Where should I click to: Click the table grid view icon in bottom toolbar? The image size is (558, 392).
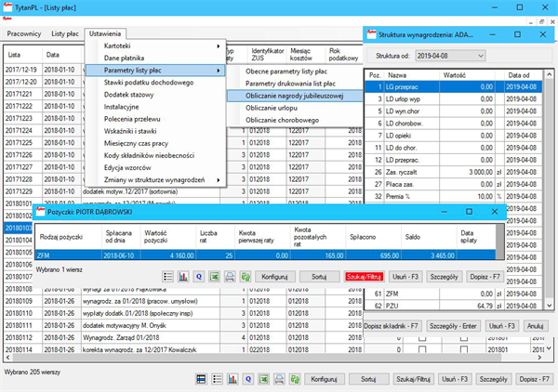coord(201,380)
